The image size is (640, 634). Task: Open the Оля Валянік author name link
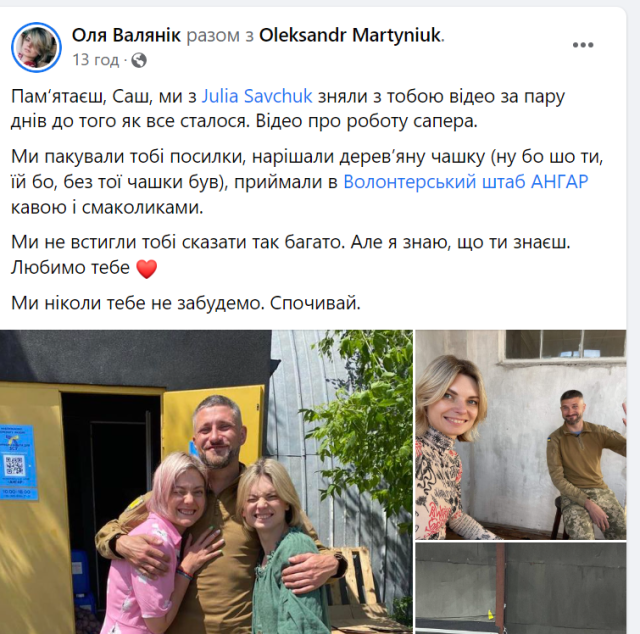pyautogui.click(x=126, y=35)
